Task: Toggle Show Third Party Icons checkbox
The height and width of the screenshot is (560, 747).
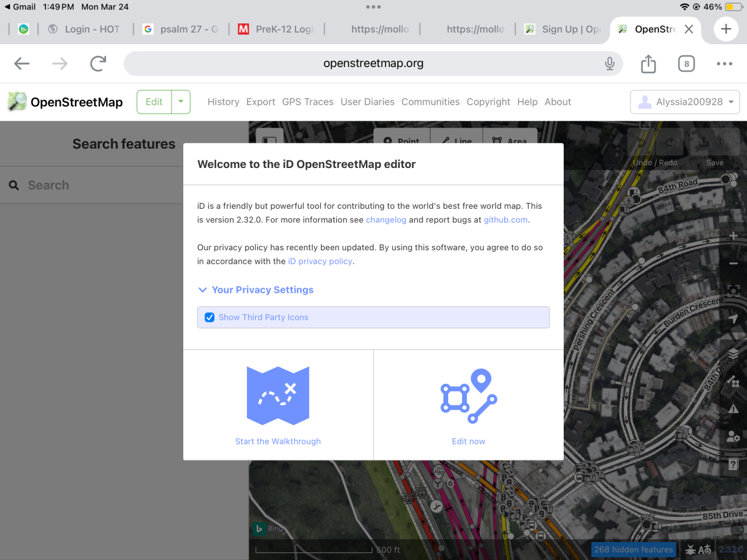Action: (x=210, y=317)
